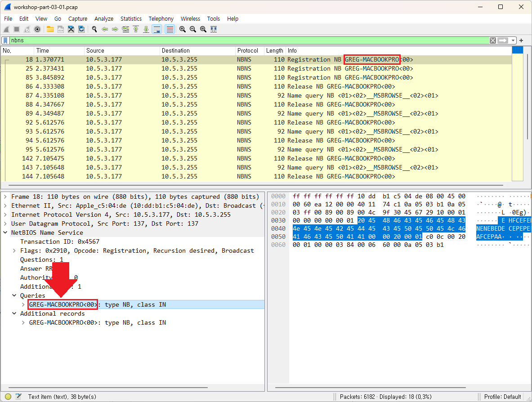Open a capture file folder icon

click(x=50, y=29)
